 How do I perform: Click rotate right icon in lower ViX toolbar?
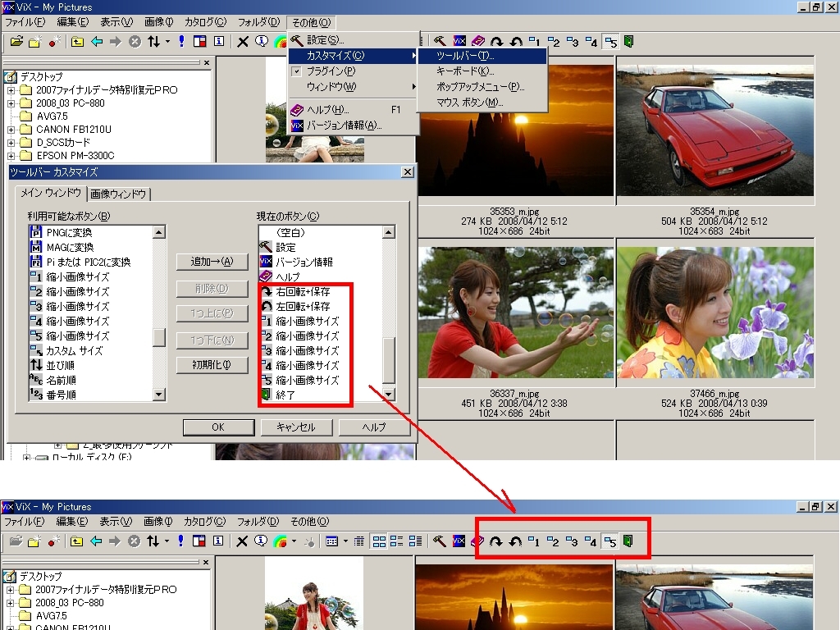pos(496,541)
